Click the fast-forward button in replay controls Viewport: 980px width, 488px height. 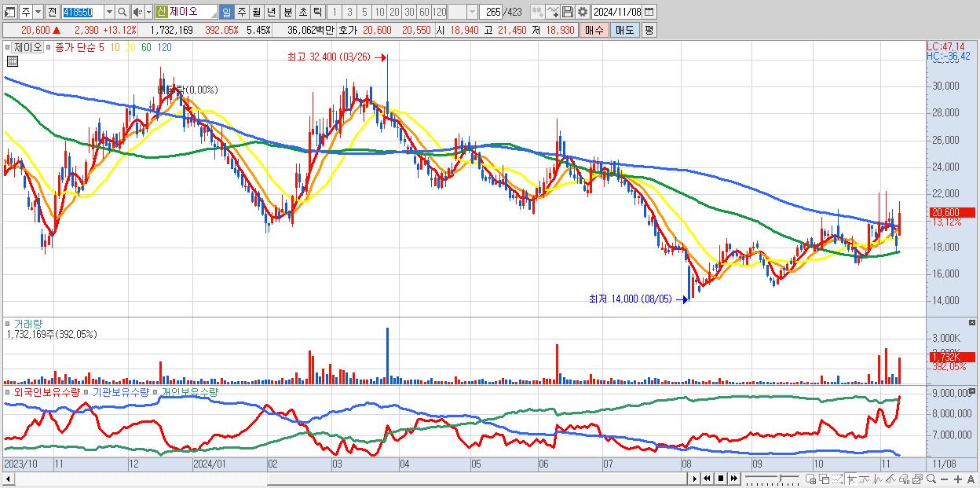[734, 479]
